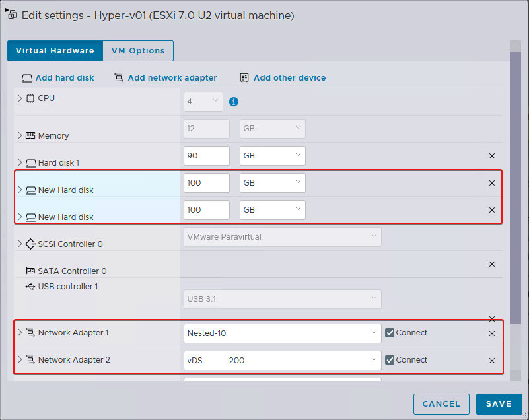Switch to the VM Options tab
This screenshot has width=529, height=420.
click(137, 51)
